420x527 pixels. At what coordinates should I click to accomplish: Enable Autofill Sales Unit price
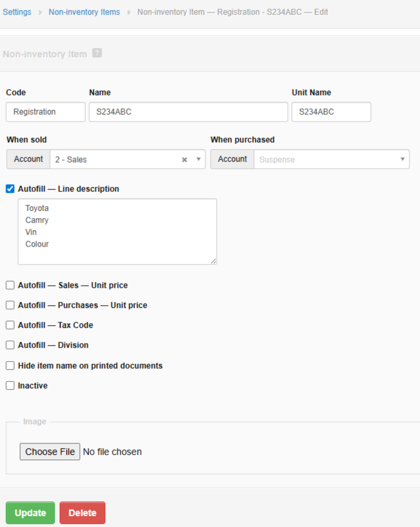(x=10, y=285)
